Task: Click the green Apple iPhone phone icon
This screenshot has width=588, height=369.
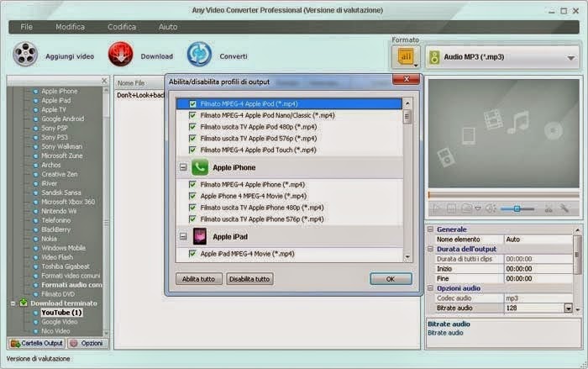Action: tap(200, 167)
